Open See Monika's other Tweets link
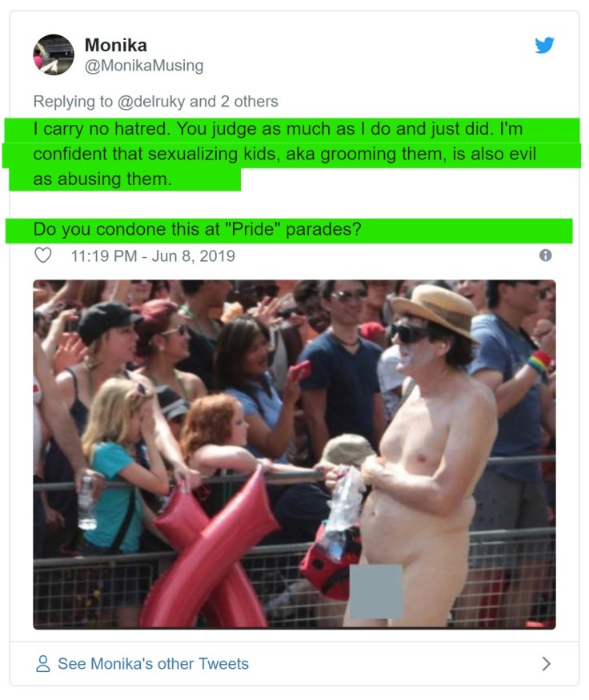The width and height of the screenshot is (589, 700). 153,663
